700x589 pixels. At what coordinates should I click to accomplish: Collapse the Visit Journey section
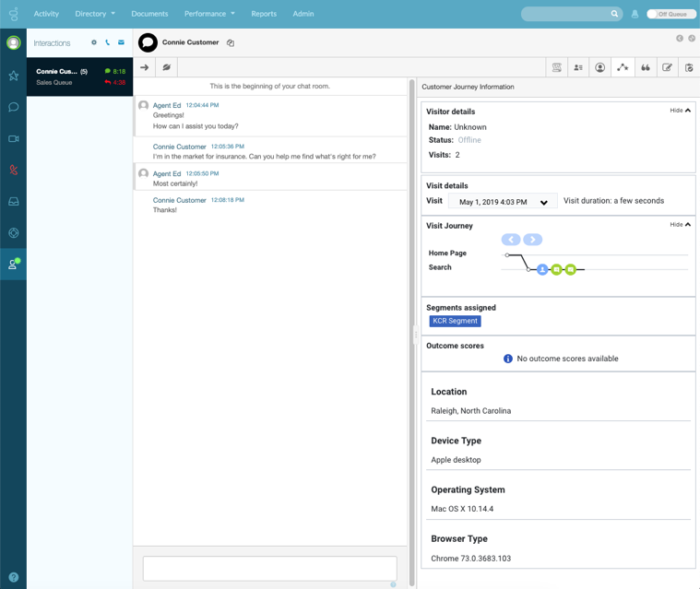point(680,225)
